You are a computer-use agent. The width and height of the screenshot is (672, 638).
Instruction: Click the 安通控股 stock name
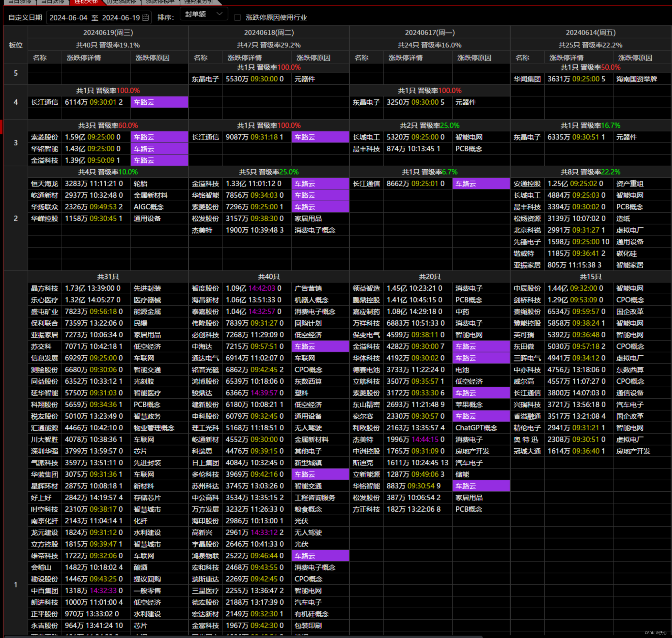[527, 183]
